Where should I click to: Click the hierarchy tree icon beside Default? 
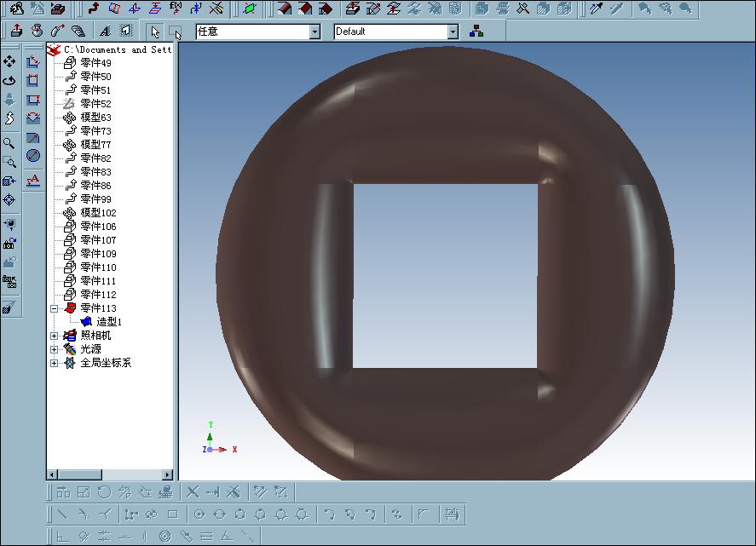(476, 32)
